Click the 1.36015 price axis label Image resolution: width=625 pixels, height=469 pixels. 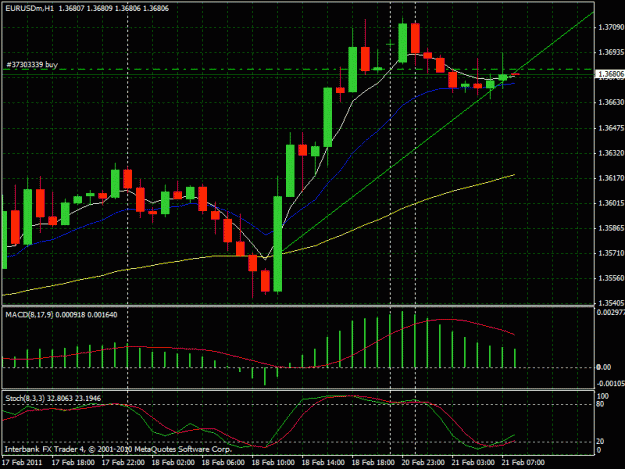coord(611,203)
